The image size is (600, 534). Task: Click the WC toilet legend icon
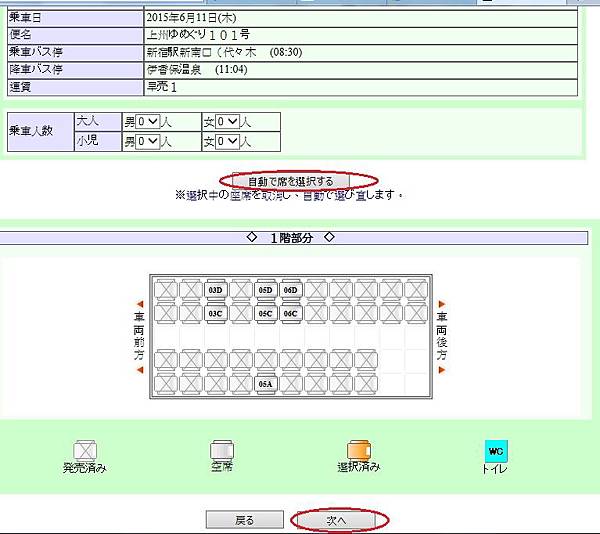point(496,451)
